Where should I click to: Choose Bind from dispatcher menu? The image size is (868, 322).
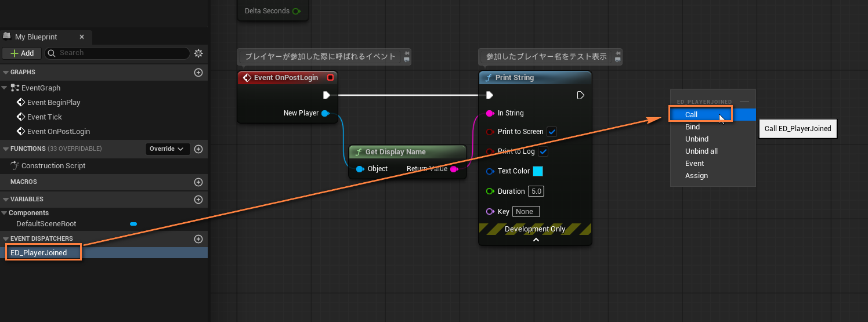pyautogui.click(x=713, y=126)
